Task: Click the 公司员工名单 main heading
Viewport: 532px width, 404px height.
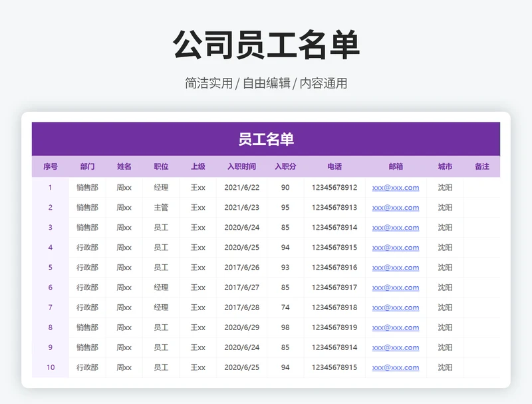Action: pos(266,45)
